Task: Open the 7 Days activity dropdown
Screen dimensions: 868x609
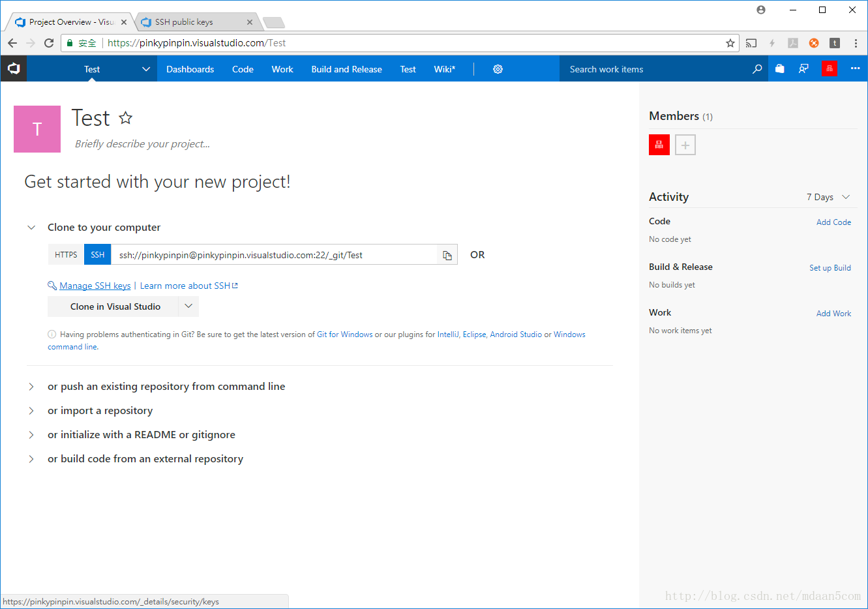Action: tap(828, 197)
